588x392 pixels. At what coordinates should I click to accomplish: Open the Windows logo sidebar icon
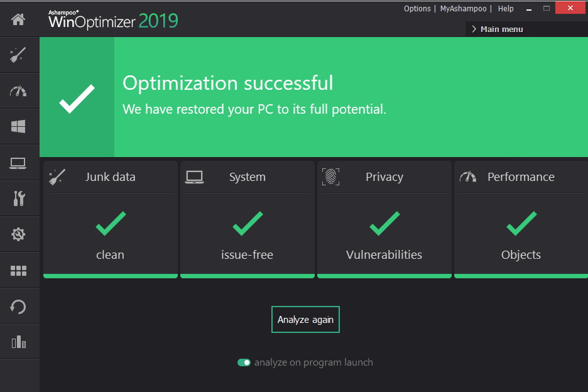click(x=18, y=127)
